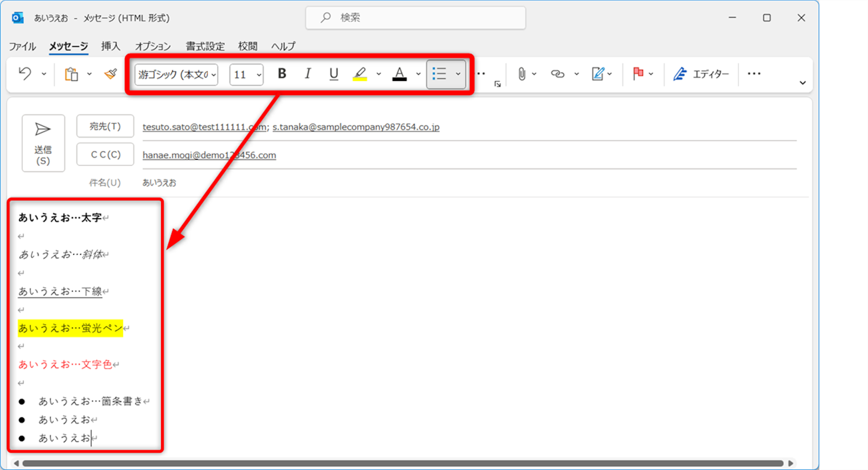Toggle Italic formatting button
The width and height of the screenshot is (868, 470).
coord(308,74)
